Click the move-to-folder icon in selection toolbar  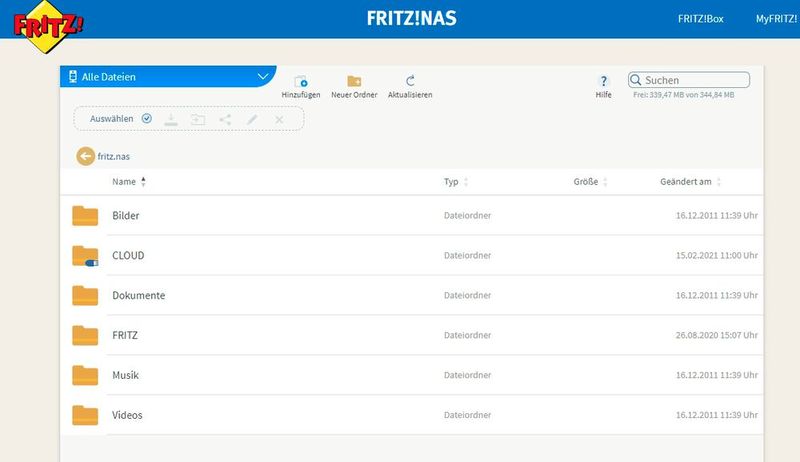198,119
